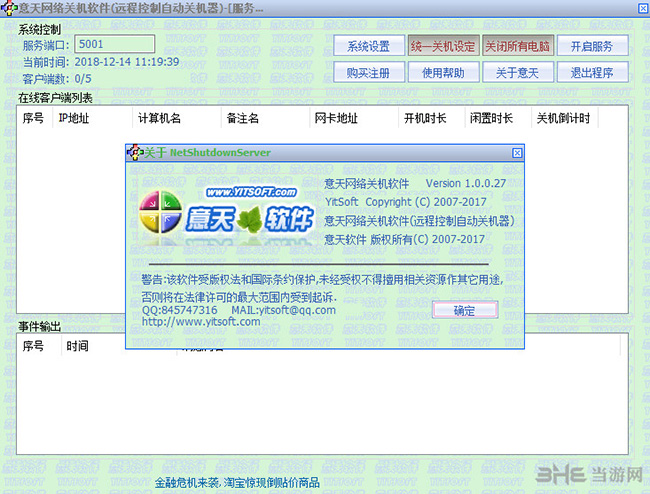
Task: Click the 网卡地址 column header
Action: pyautogui.click(x=354, y=119)
